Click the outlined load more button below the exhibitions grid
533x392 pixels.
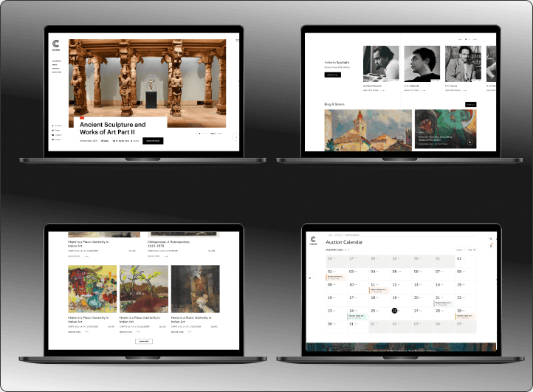(x=144, y=341)
